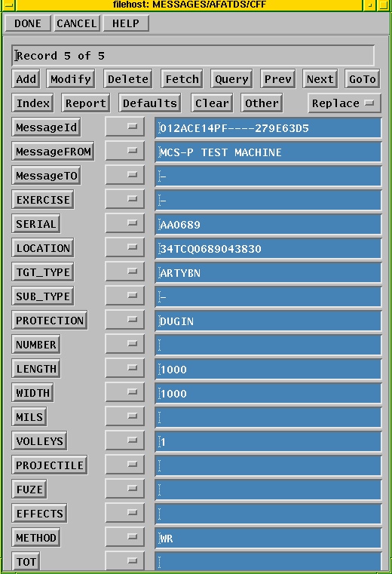This screenshot has width=392, height=574.
Task: Click the DONE button
Action: (x=28, y=23)
